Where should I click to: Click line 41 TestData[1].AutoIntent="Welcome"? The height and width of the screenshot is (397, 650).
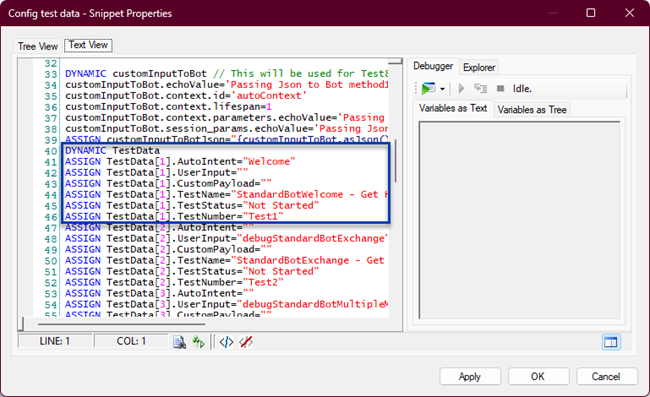tap(180, 162)
